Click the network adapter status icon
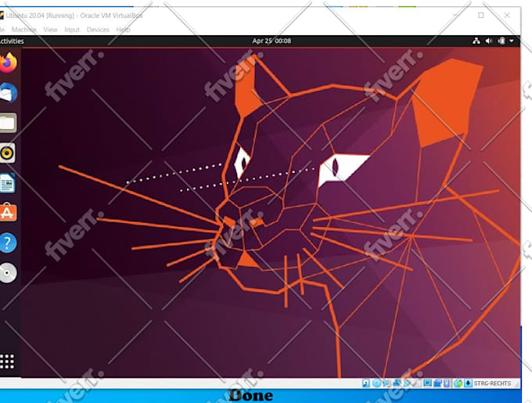This screenshot has width=532, height=403. [x=397, y=383]
